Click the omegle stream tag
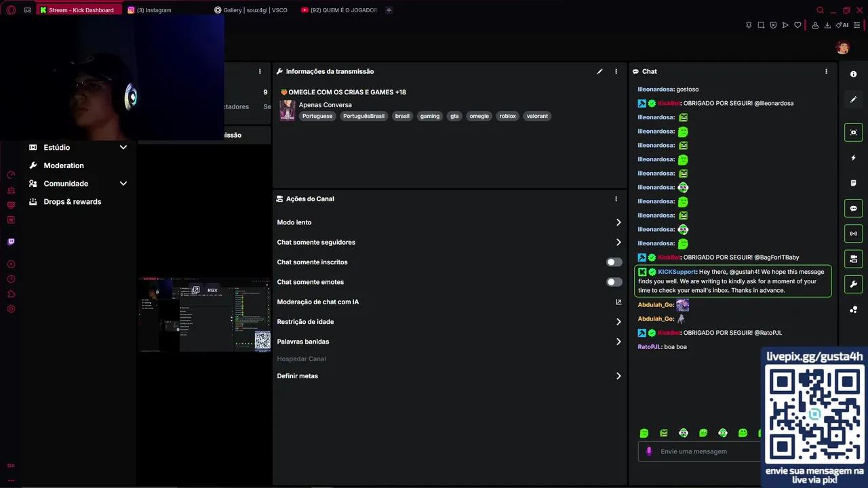Image resolution: width=868 pixels, height=488 pixels. (x=479, y=116)
